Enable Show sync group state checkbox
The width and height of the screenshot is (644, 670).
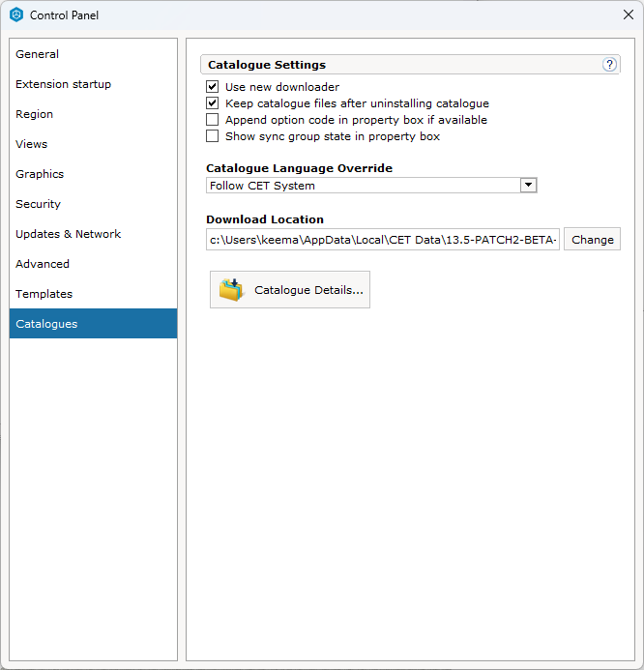pos(213,136)
